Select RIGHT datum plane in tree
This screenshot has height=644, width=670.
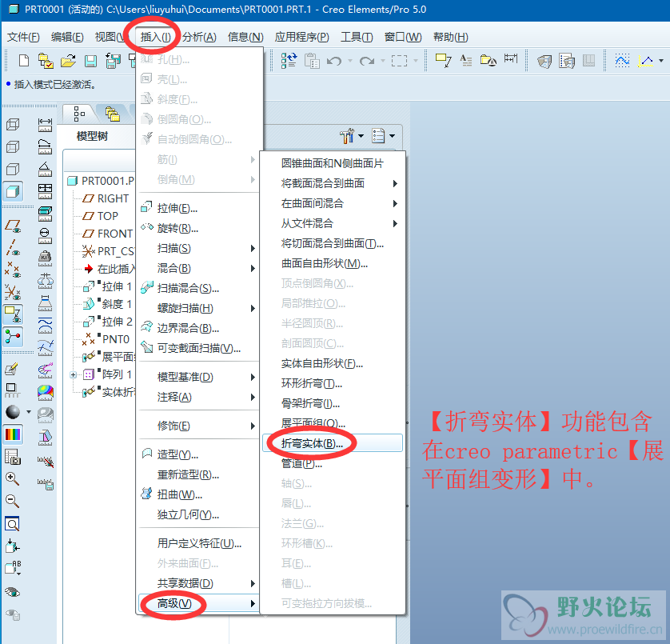(113, 198)
